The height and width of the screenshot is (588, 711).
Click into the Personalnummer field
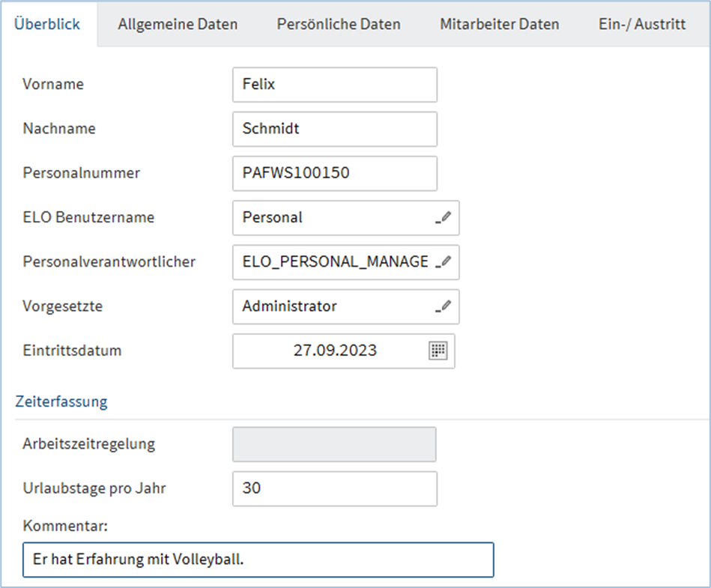click(x=334, y=173)
